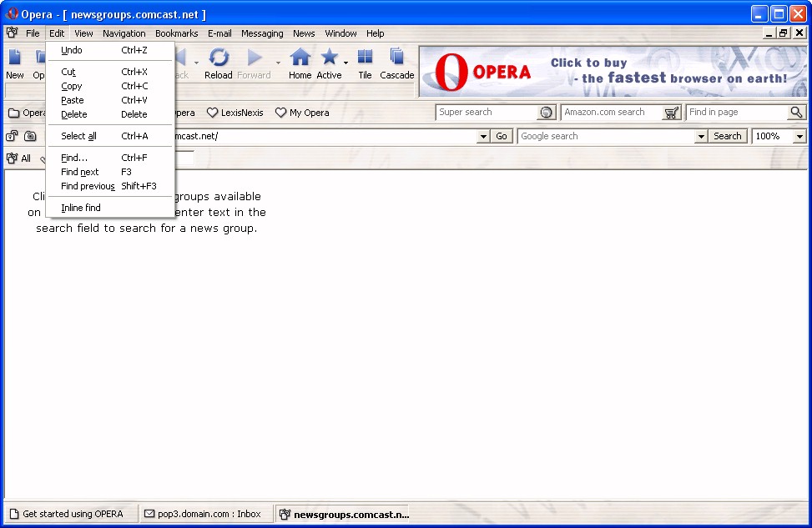
Task: Switch to the pop3.domain.com Inbox tab
Action: (x=203, y=514)
